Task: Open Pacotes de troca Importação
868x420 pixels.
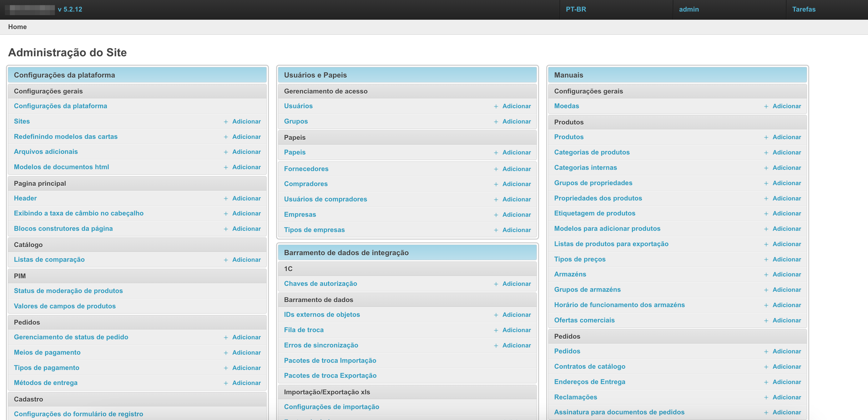Action: [x=330, y=360]
